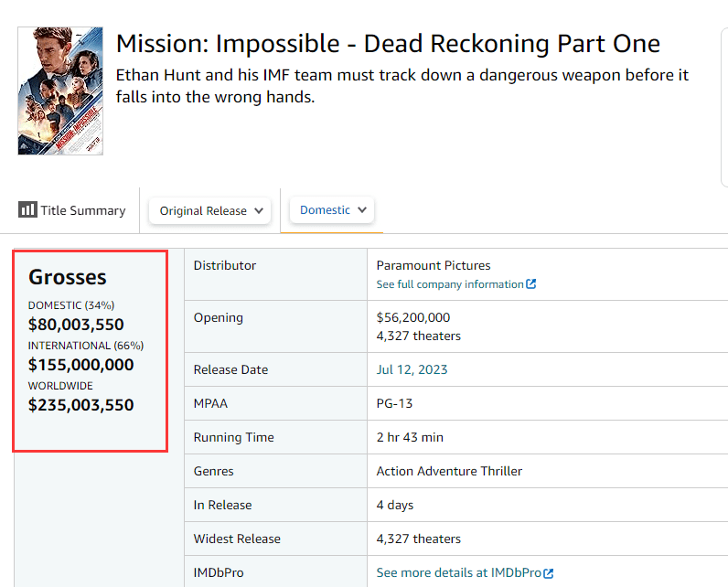
Task: Open the Jul 12, 2023 release date link
Action: tap(412, 369)
